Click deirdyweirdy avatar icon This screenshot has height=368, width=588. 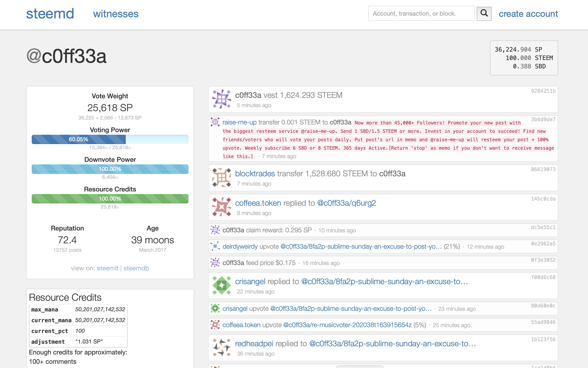215,246
